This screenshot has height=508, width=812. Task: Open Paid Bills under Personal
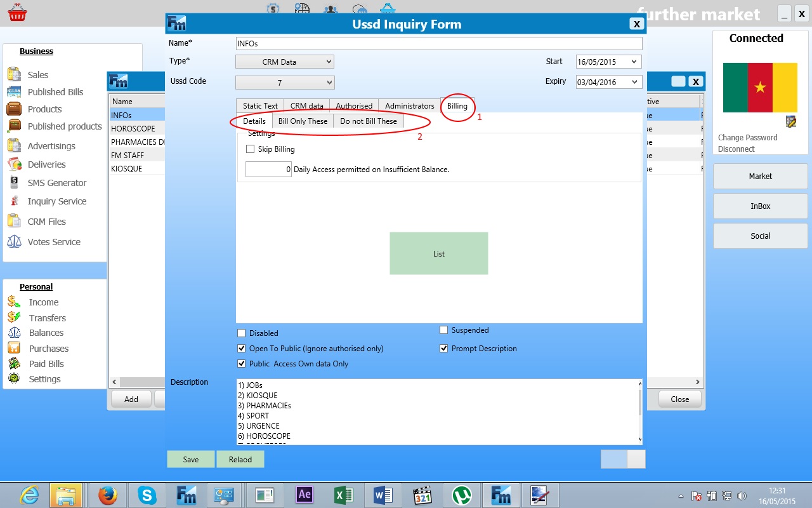[46, 364]
